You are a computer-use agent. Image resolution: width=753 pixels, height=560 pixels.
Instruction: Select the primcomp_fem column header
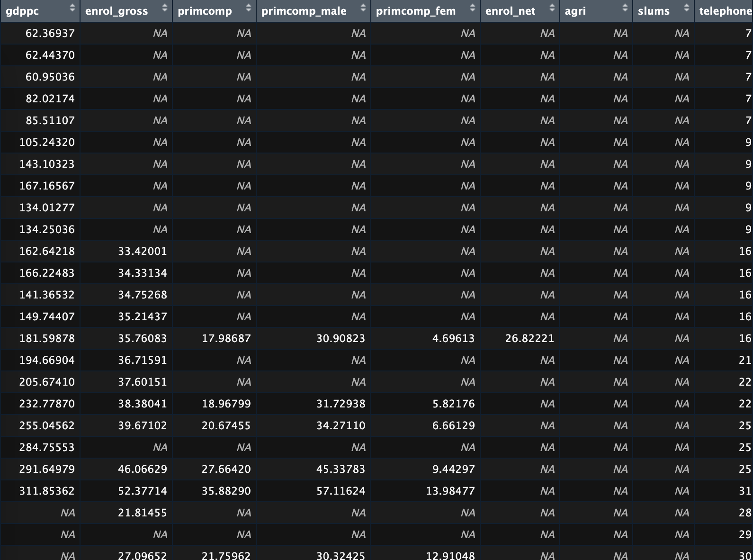(425, 11)
